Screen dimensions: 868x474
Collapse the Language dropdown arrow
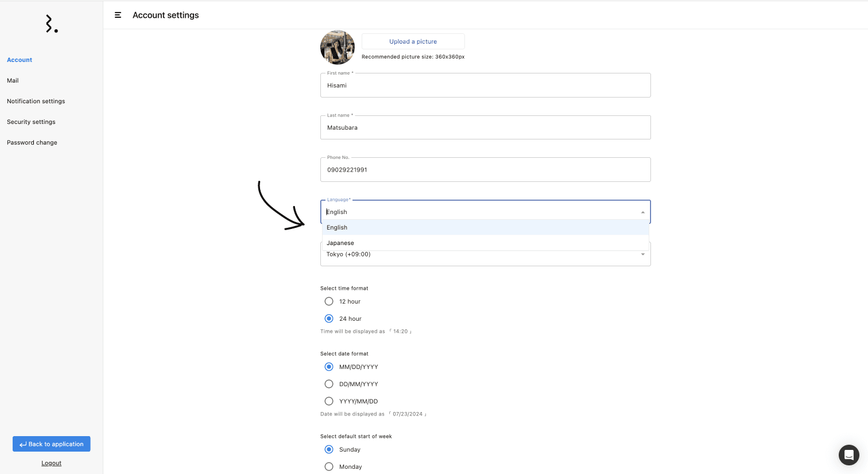[642, 212]
